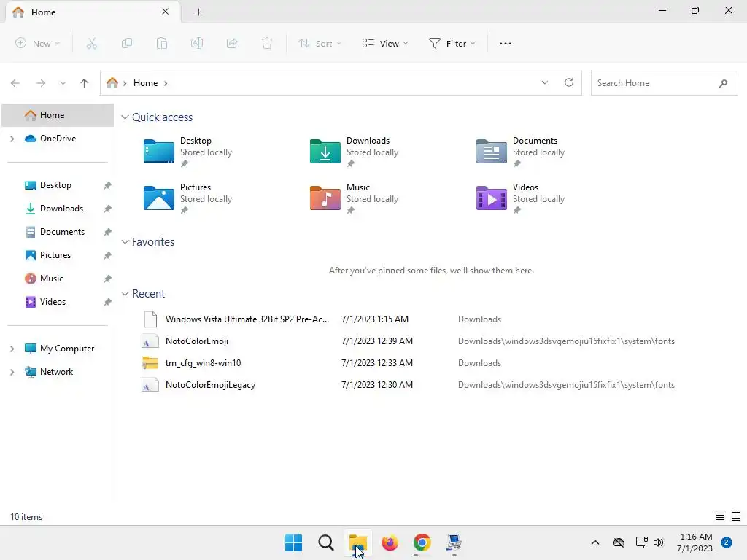Open Videos in the sidebar
The image size is (747, 560).
point(53,302)
